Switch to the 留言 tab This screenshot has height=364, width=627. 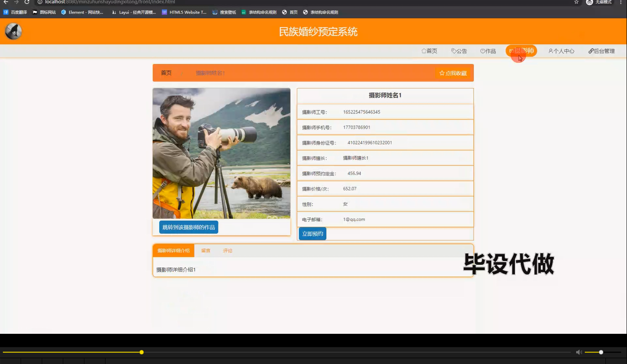tap(206, 250)
